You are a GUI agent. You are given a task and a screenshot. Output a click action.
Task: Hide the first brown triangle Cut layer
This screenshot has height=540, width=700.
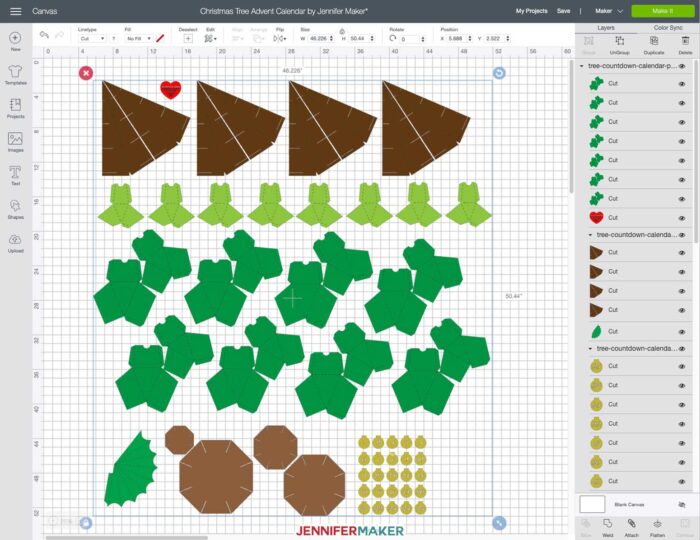click(682, 253)
